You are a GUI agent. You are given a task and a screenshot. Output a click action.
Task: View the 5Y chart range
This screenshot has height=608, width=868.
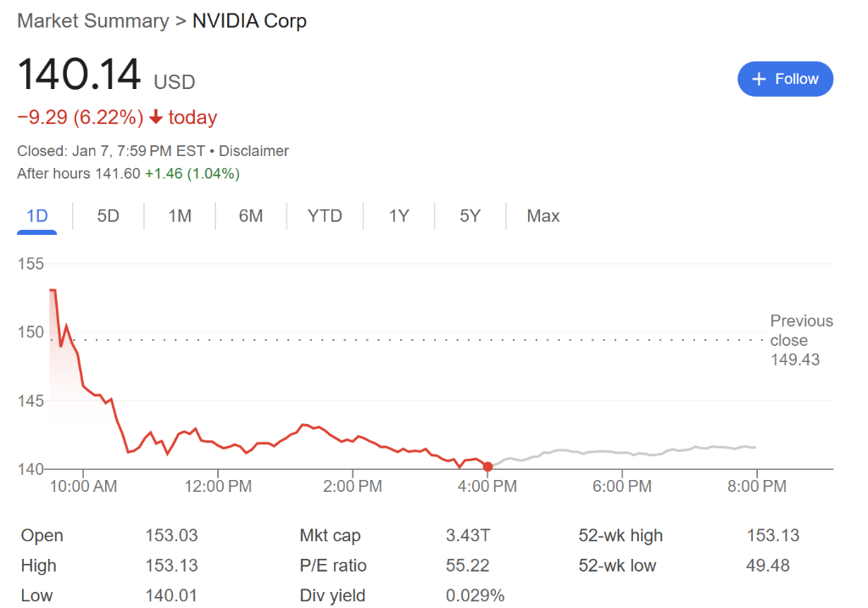coord(470,216)
